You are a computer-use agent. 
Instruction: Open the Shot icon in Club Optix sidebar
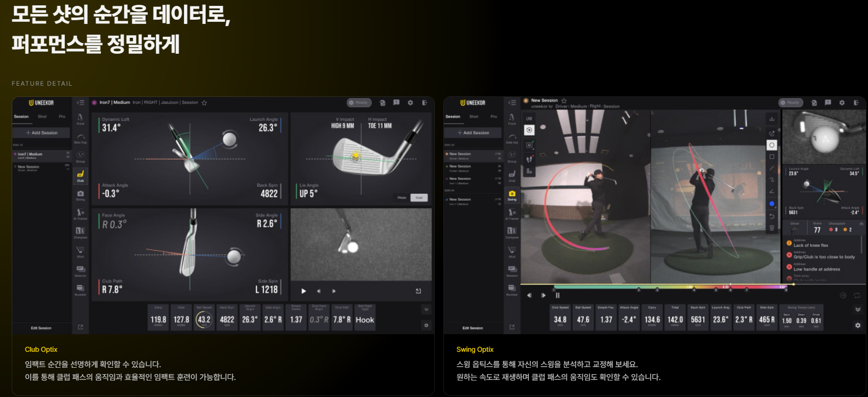(80, 251)
